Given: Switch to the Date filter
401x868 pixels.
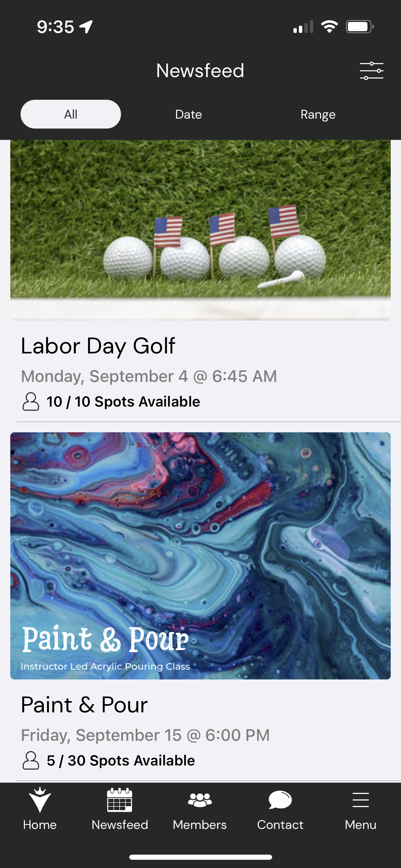Looking at the screenshot, I should [189, 114].
